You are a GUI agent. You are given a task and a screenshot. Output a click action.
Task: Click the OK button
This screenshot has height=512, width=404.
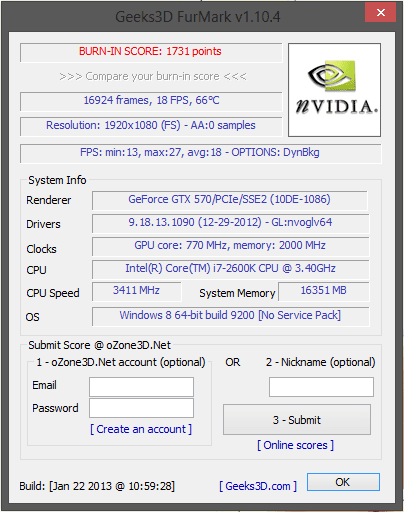(x=343, y=482)
